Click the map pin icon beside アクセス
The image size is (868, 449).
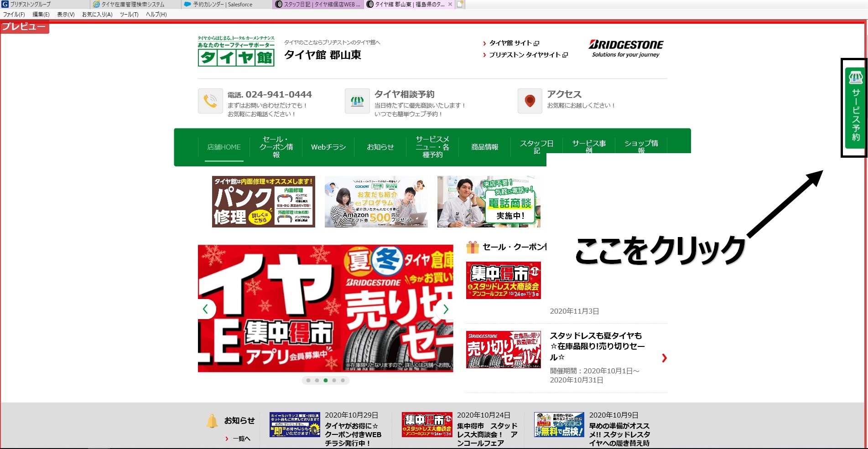[530, 101]
